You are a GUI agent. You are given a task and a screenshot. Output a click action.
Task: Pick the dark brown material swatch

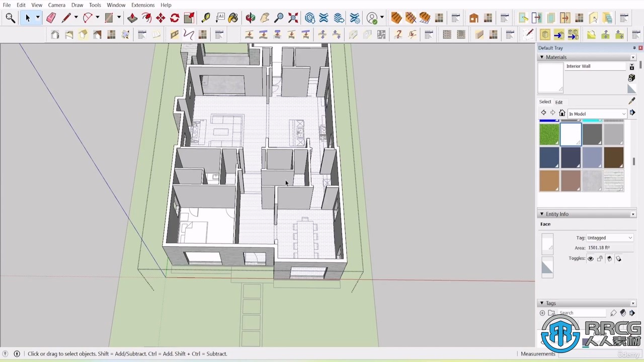click(613, 157)
